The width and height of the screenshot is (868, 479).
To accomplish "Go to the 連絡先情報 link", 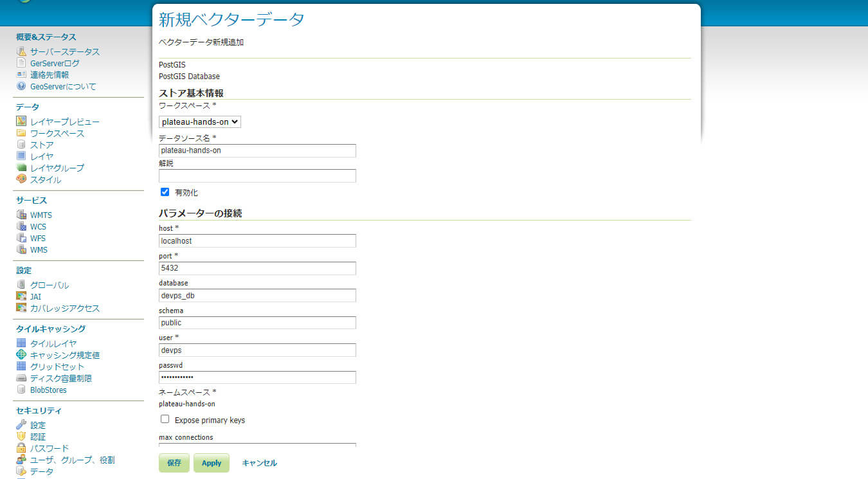I will click(x=50, y=75).
